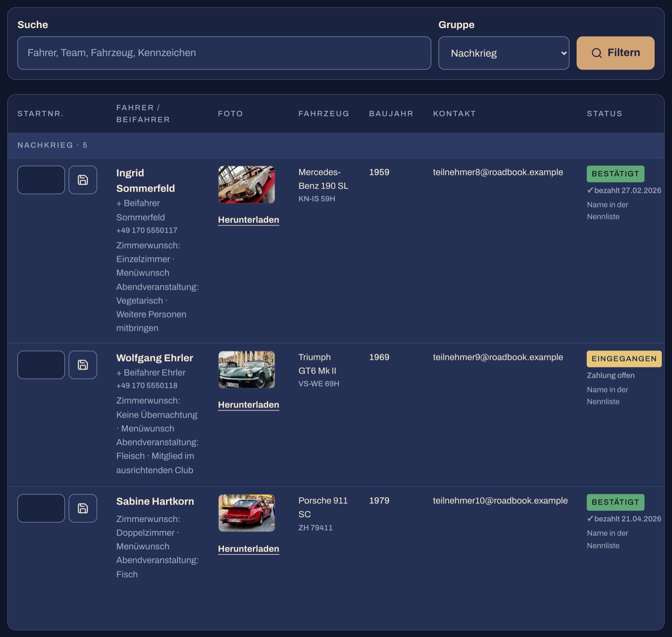Open the red Porsche 911 thumbnail
This screenshot has width=672, height=637.
(247, 513)
